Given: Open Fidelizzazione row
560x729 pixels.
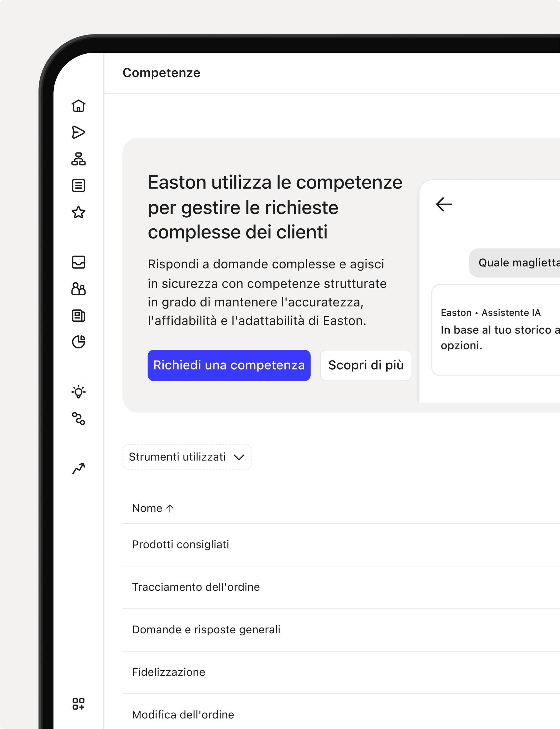Looking at the screenshot, I should pyautogui.click(x=341, y=673).
